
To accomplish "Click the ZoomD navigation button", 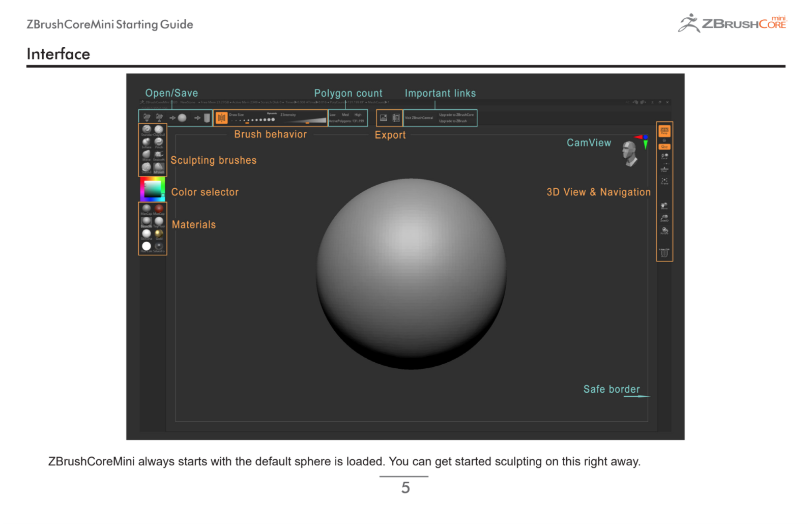I will (x=664, y=218).
